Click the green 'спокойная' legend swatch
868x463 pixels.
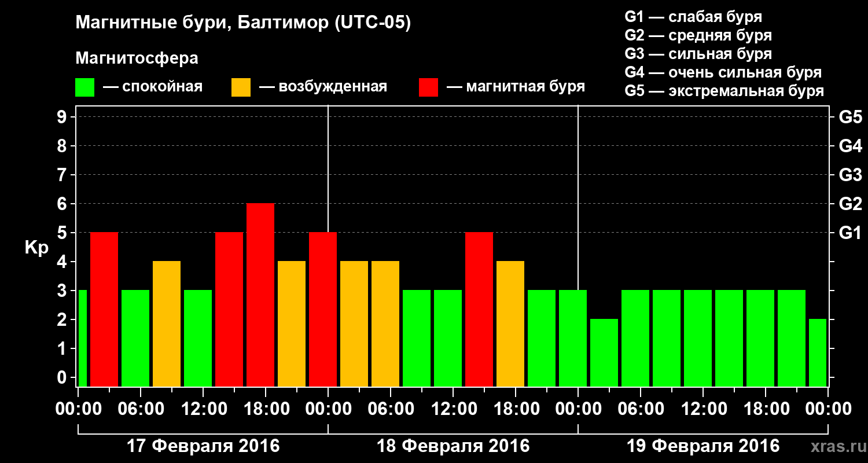[x=84, y=87]
